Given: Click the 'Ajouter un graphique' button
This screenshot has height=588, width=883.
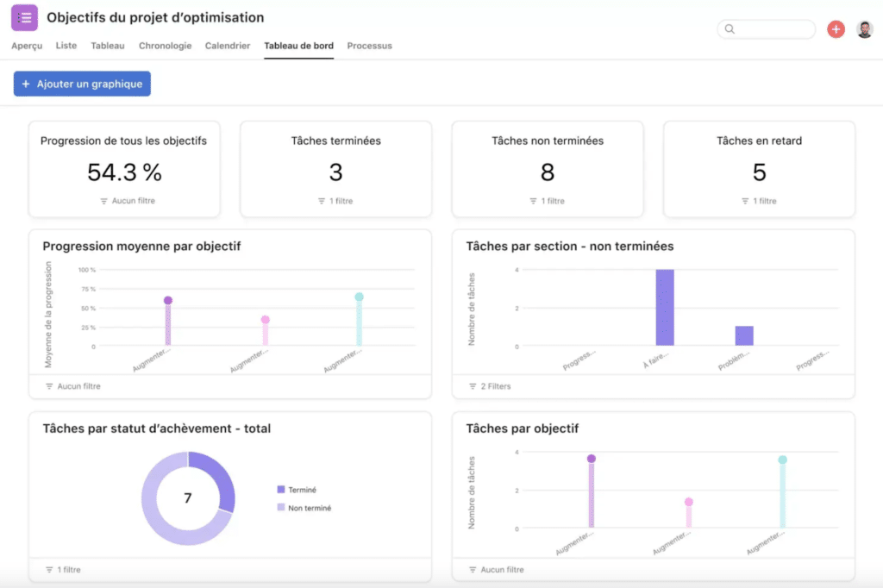Looking at the screenshot, I should (83, 84).
